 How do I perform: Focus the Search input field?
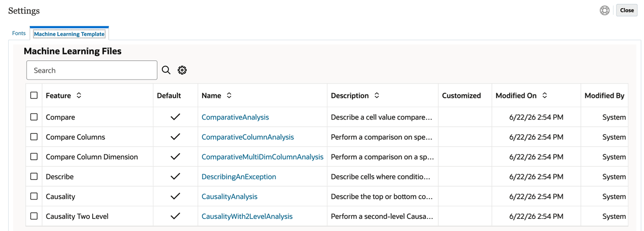point(92,70)
